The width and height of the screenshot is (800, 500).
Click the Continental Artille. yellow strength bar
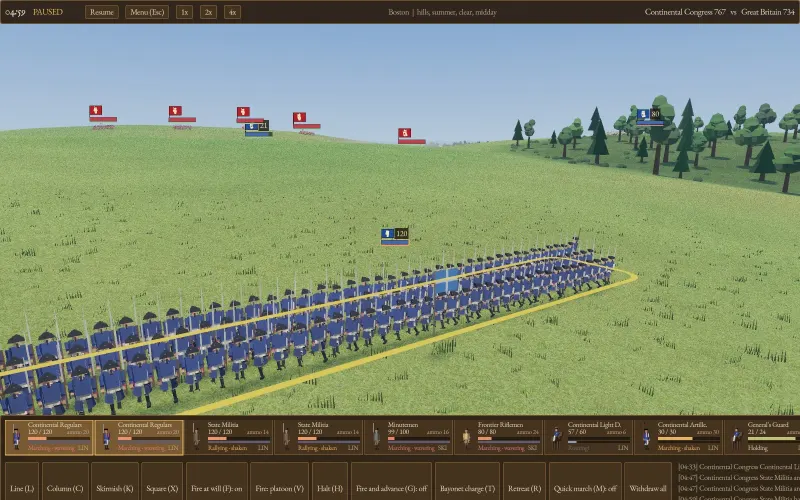point(675,438)
